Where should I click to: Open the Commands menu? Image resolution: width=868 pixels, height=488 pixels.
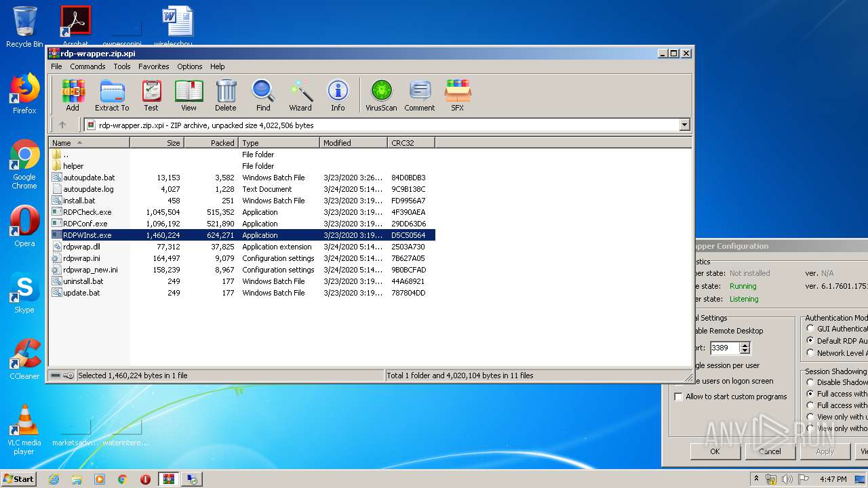pos(87,66)
